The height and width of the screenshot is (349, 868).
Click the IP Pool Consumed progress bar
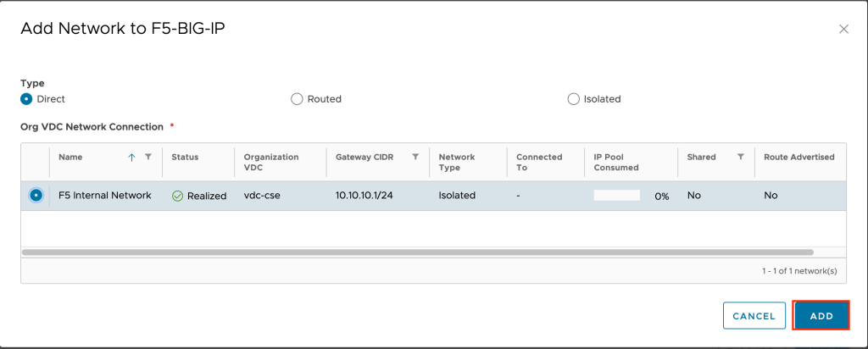coord(616,196)
